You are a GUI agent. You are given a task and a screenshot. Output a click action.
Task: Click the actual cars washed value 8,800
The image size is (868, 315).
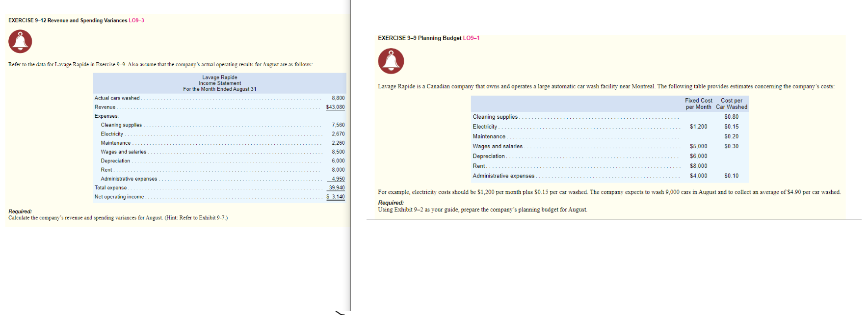coord(338,98)
